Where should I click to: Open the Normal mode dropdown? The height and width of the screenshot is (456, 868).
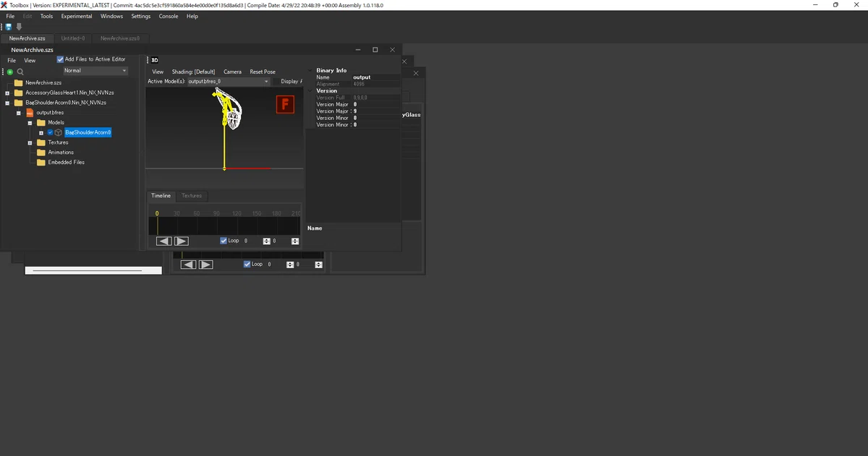click(95, 71)
